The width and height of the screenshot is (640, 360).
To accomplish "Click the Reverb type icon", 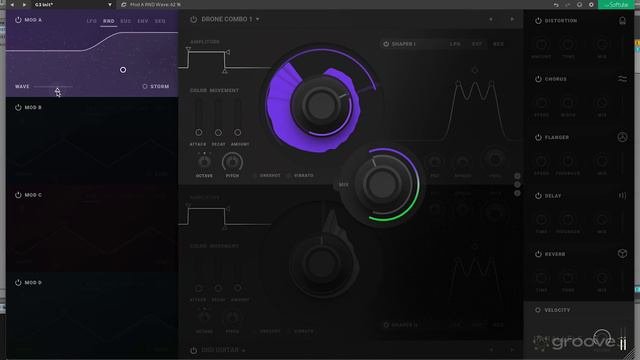I will 622,254.
